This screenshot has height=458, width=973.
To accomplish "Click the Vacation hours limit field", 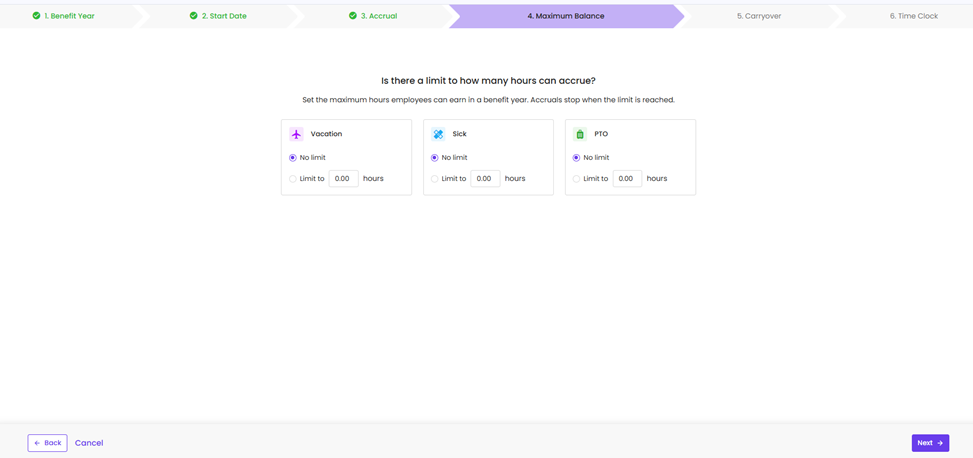I will [x=343, y=179].
